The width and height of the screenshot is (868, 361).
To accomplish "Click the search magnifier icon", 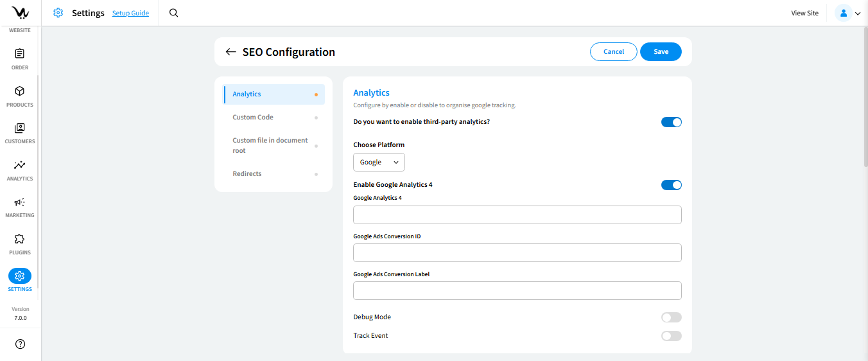I will [173, 13].
